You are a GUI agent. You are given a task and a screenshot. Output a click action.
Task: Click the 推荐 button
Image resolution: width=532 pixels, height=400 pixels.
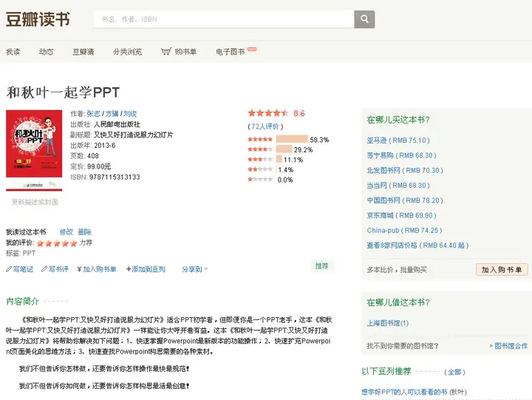(321, 266)
